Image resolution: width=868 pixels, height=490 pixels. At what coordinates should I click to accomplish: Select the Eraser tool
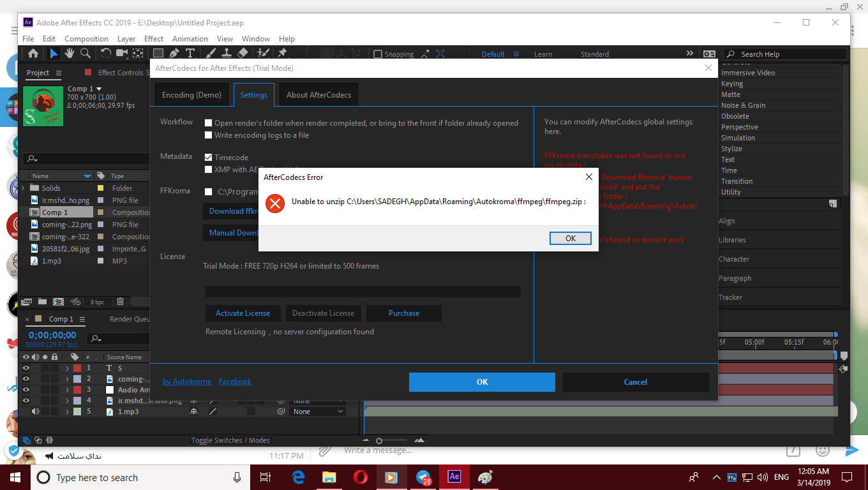pos(243,54)
